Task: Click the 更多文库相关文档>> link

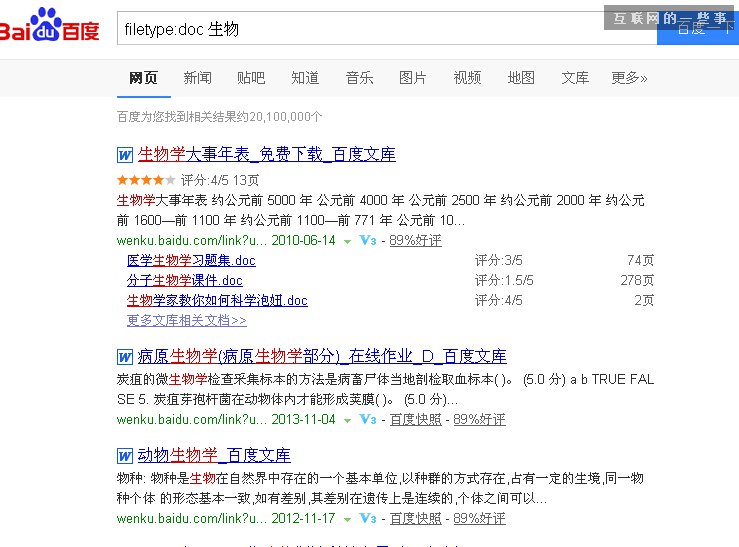Action: 187,321
